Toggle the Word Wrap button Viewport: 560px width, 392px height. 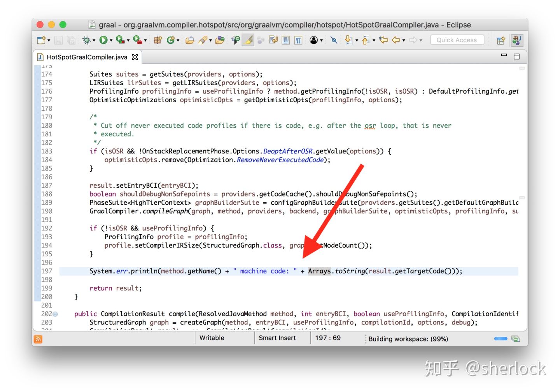coord(273,40)
